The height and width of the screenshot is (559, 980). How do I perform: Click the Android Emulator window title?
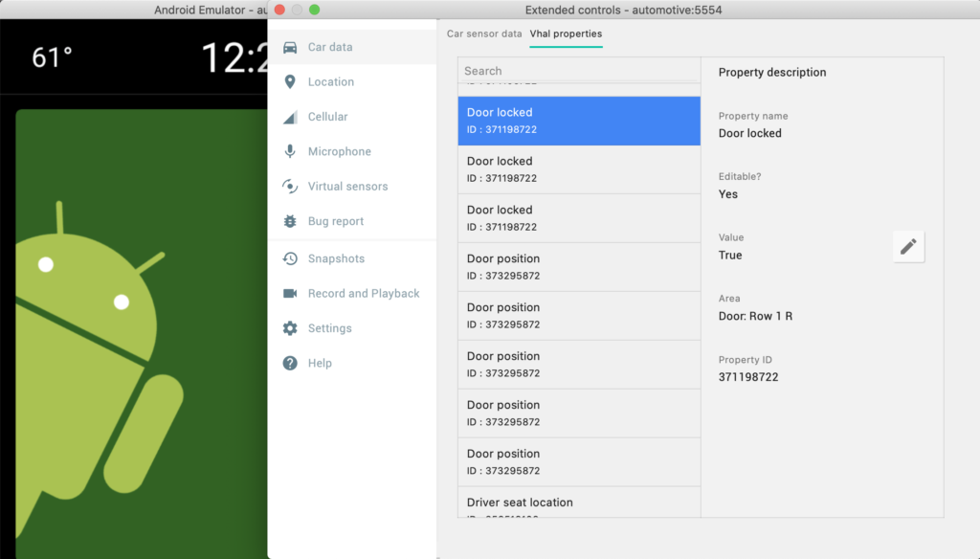[211, 10]
